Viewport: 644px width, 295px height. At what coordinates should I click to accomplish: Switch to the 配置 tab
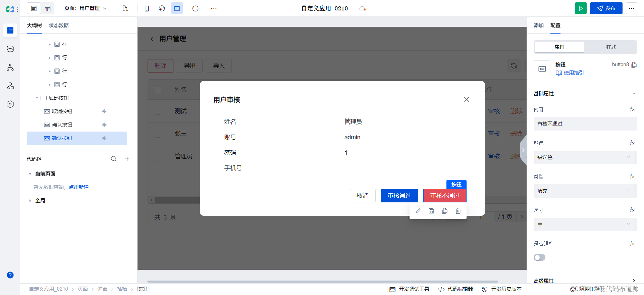(555, 26)
